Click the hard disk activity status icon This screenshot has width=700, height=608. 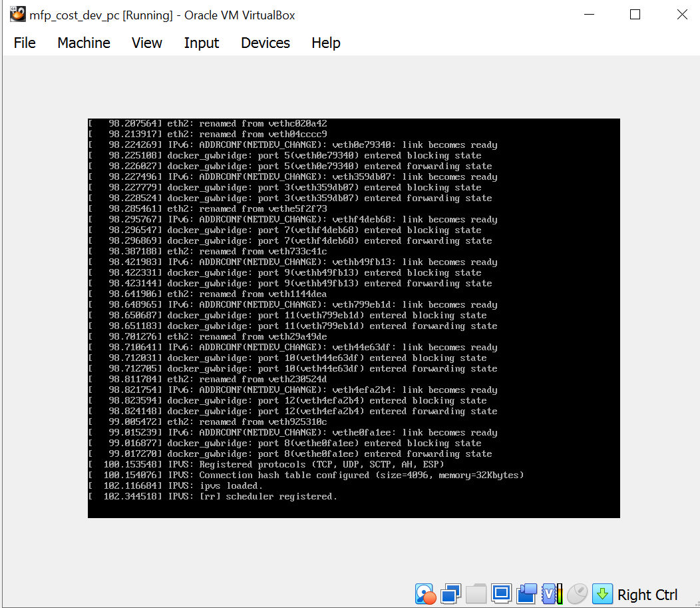click(x=425, y=594)
